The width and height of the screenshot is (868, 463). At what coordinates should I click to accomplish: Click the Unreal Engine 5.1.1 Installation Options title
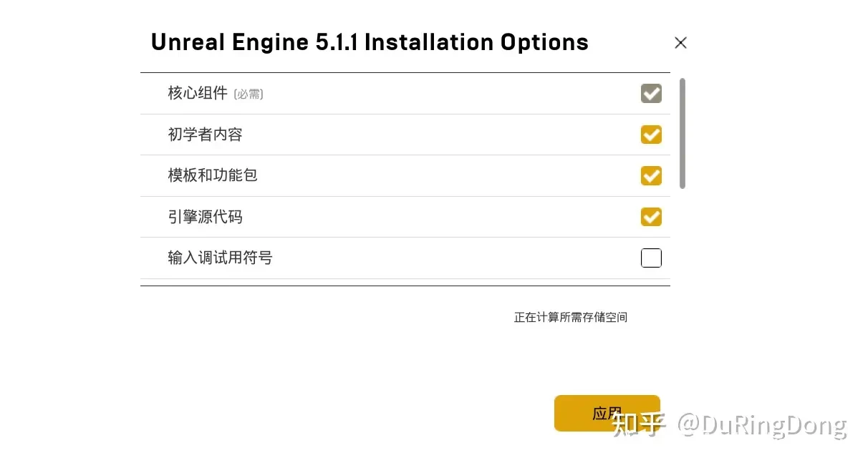(370, 42)
